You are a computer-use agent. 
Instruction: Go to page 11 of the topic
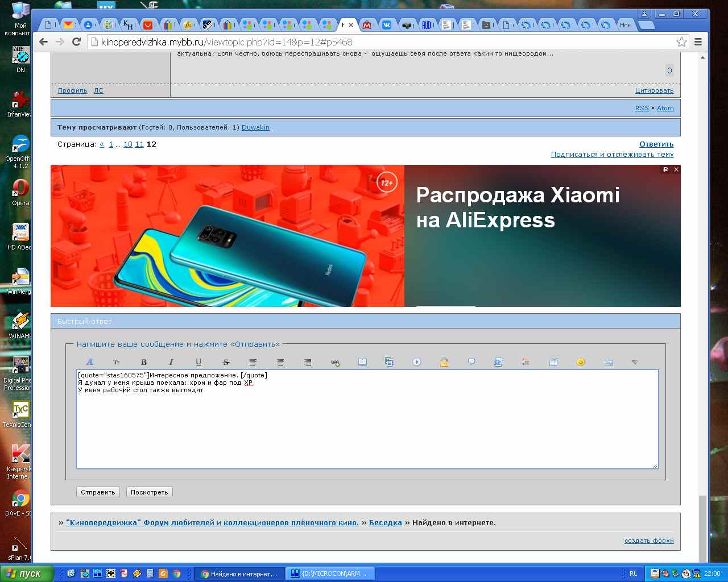(139, 144)
